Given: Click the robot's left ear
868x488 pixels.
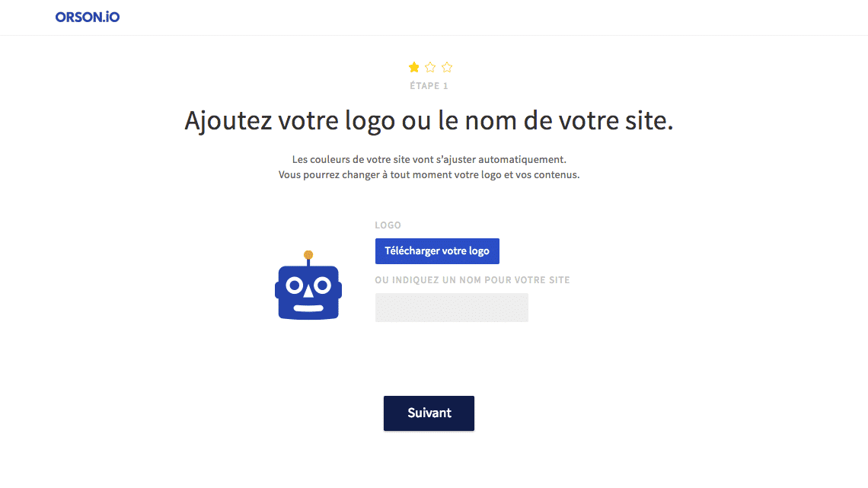Looking at the screenshot, I should click(x=277, y=289).
